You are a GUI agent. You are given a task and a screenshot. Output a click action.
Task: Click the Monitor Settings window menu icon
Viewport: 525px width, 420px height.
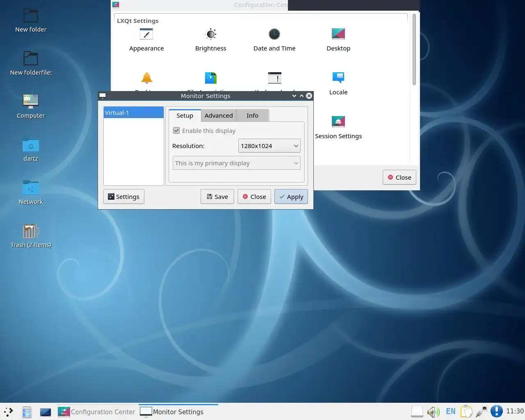coord(103,96)
